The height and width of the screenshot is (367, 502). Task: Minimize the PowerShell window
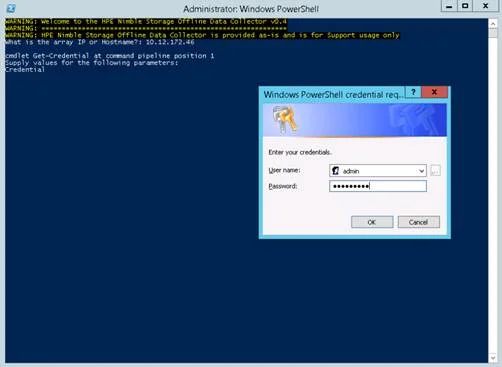(449, 7)
